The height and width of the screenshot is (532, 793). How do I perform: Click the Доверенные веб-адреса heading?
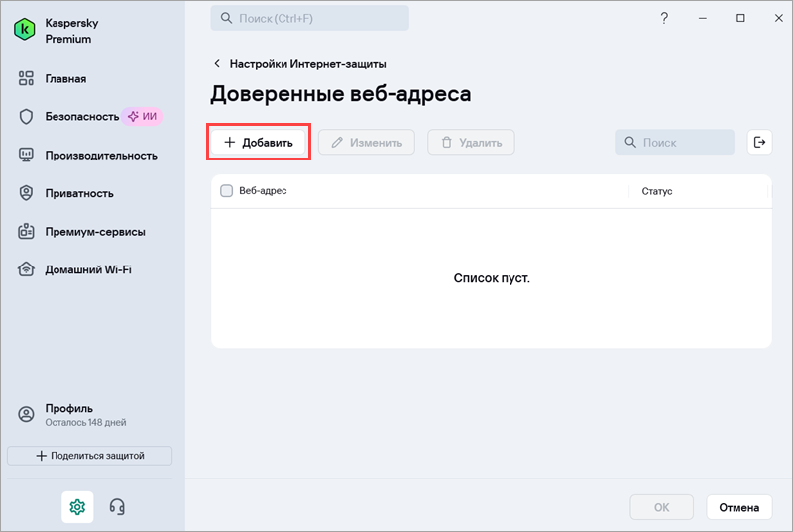(x=341, y=94)
